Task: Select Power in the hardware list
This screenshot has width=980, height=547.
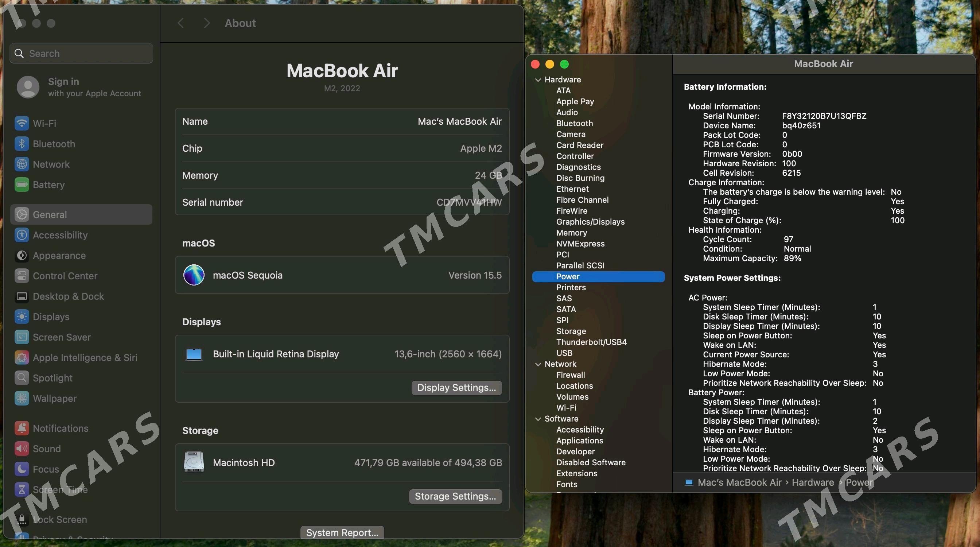Action: coord(598,276)
